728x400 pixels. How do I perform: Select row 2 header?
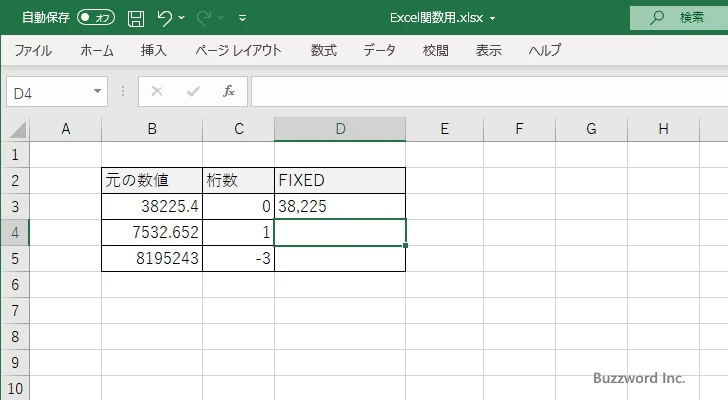pyautogui.click(x=15, y=180)
